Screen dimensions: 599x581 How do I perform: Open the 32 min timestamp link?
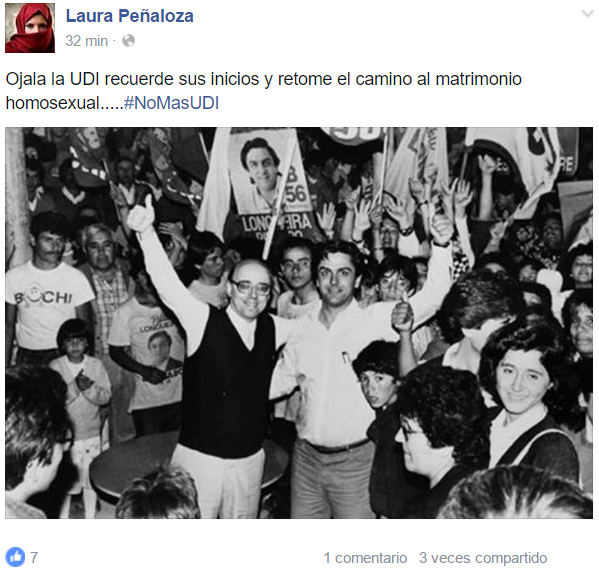click(x=86, y=41)
